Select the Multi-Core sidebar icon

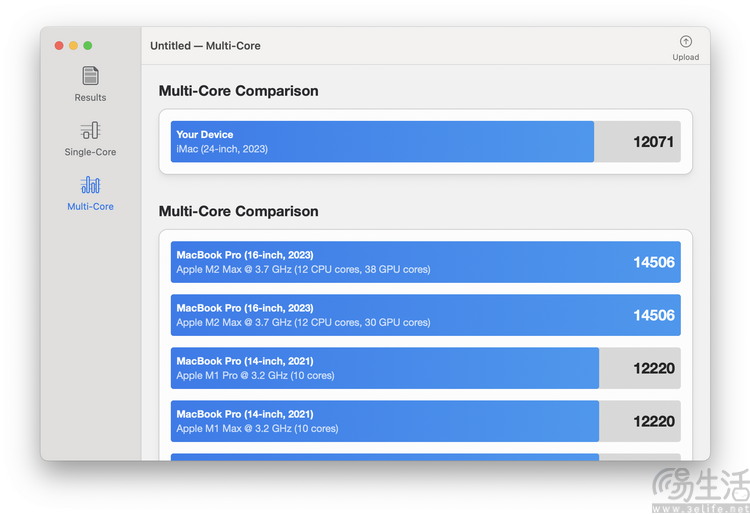pos(90,185)
